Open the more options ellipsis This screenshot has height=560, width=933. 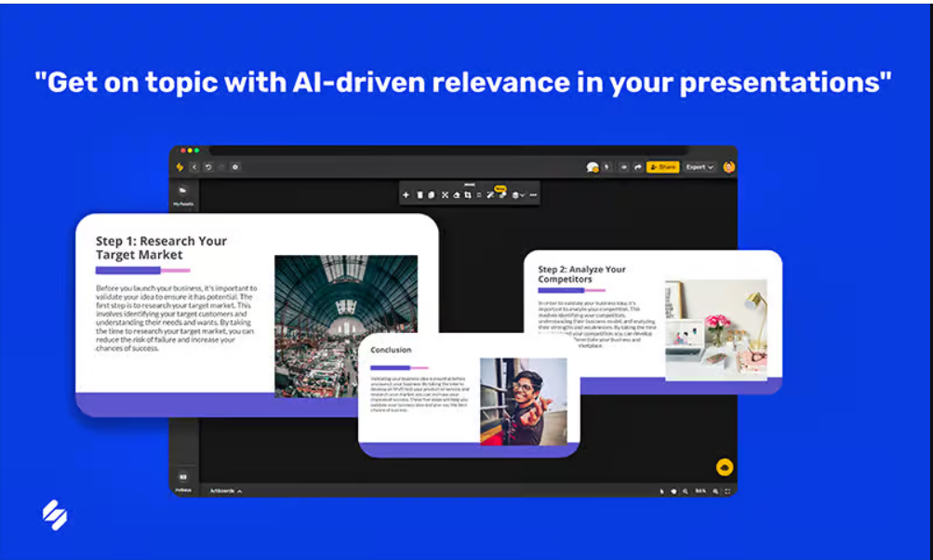pyautogui.click(x=533, y=195)
